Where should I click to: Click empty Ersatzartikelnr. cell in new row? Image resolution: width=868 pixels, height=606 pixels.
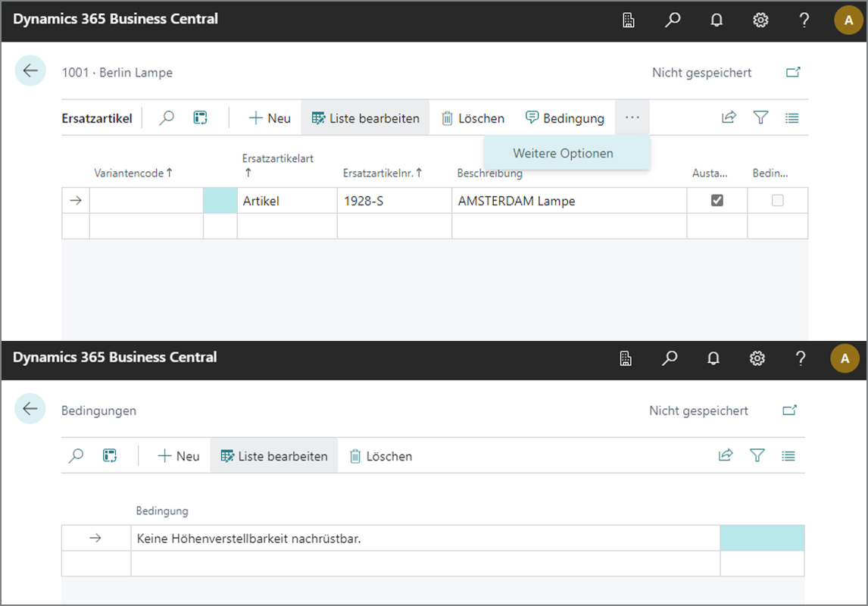tap(394, 226)
